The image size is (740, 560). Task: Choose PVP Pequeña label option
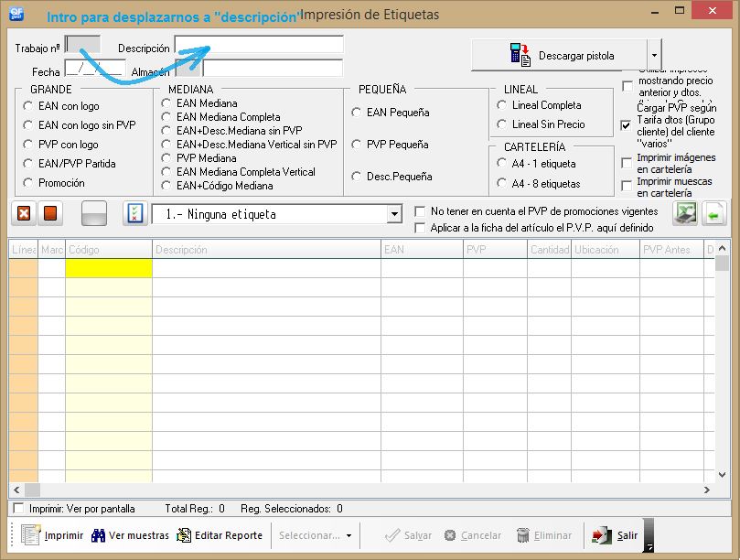pyautogui.click(x=357, y=145)
